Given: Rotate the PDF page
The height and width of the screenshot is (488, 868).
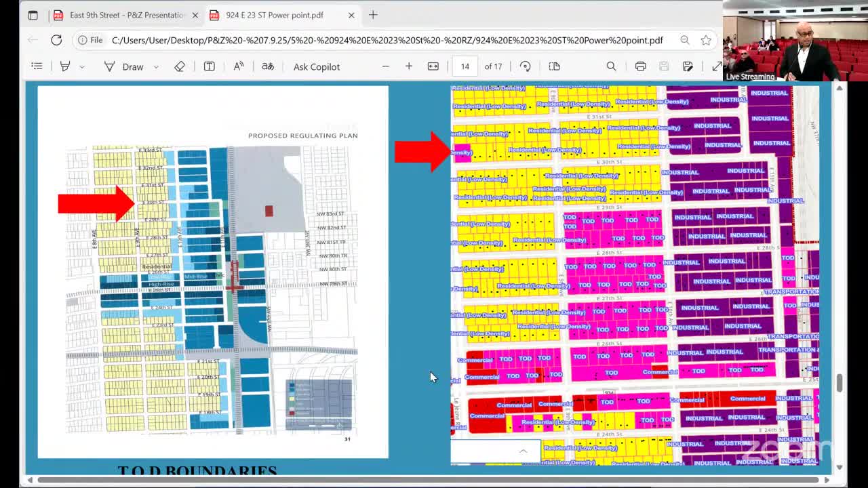Looking at the screenshot, I should 526,66.
